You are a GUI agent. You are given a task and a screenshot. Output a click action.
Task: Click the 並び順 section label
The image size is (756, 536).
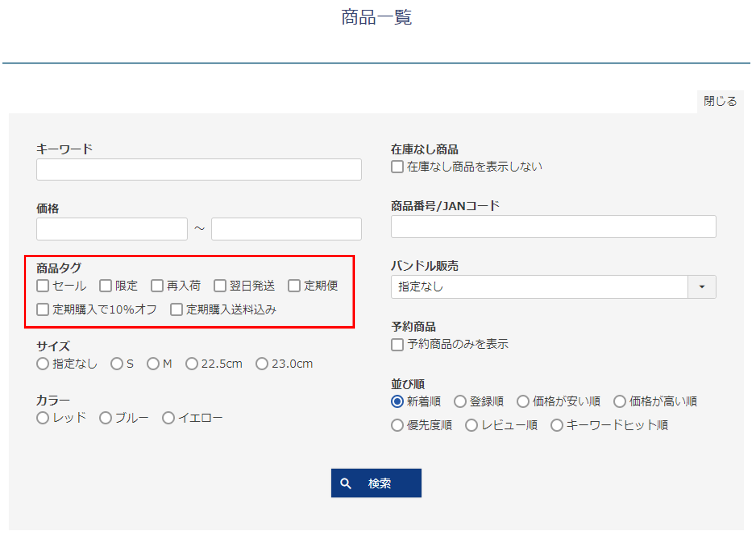408,384
